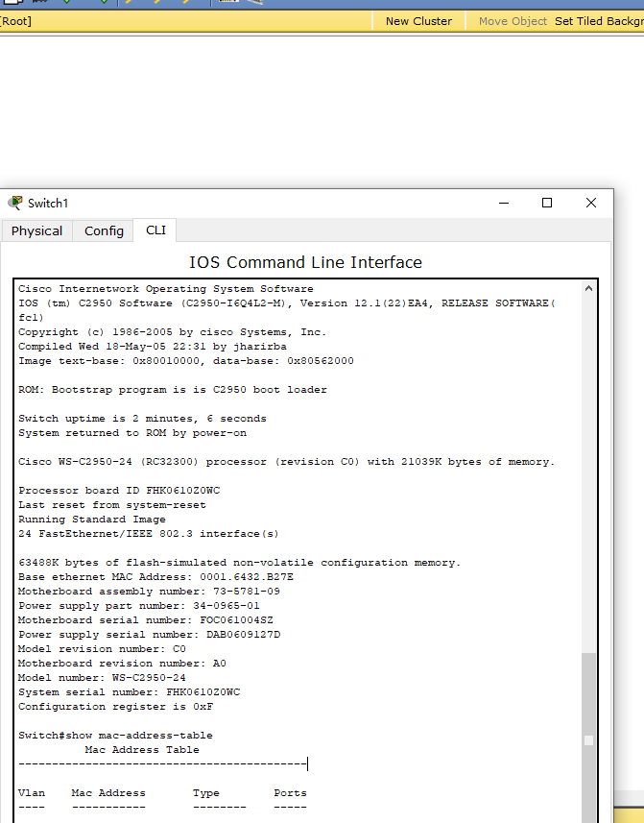This screenshot has height=823, width=644.
Task: Switch to the Physical tab
Action: (x=36, y=230)
